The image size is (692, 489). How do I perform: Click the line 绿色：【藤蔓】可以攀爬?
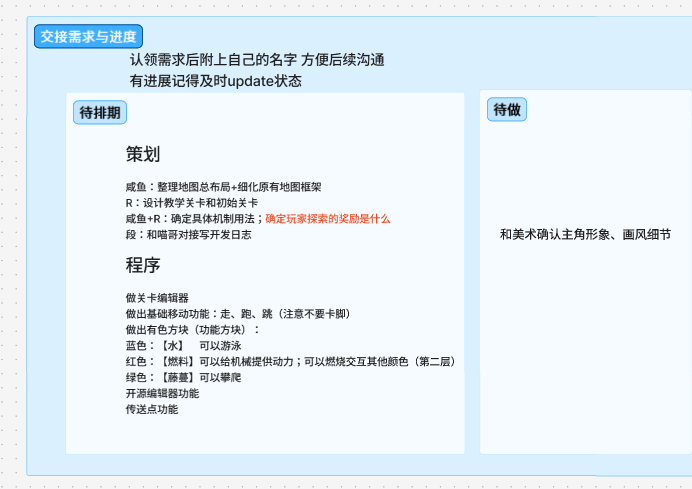point(184,378)
